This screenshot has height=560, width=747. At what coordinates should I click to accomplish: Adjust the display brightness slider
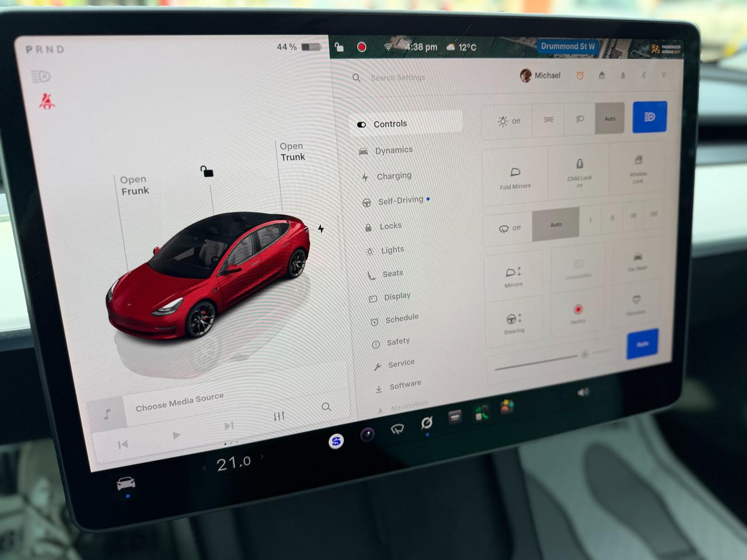pyautogui.click(x=552, y=360)
